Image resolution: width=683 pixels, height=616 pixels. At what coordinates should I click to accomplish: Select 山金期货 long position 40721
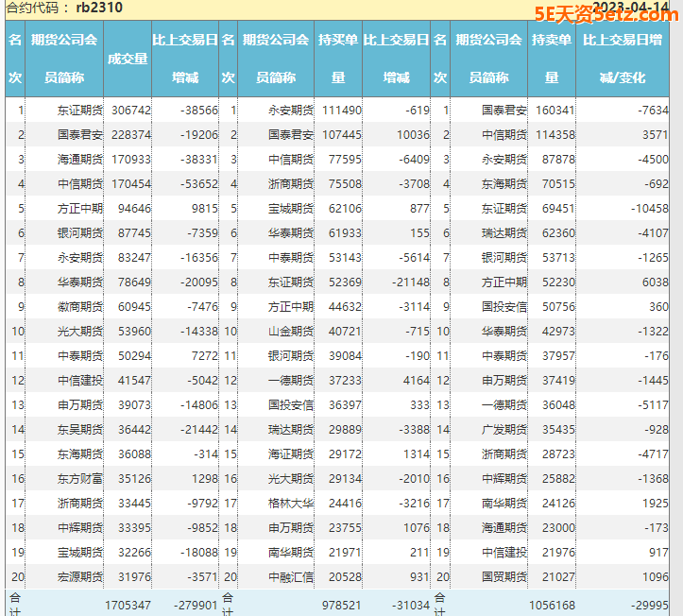345,332
